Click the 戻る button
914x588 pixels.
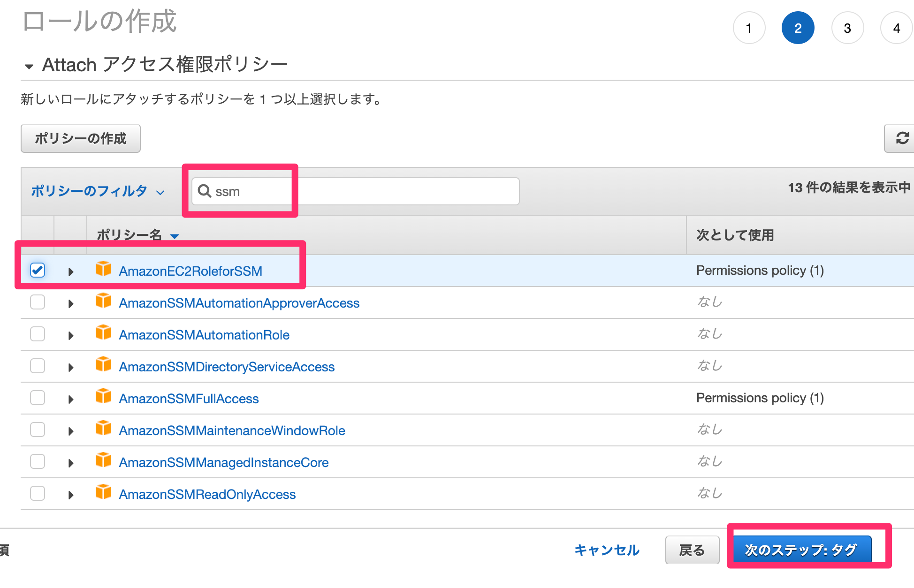(692, 550)
